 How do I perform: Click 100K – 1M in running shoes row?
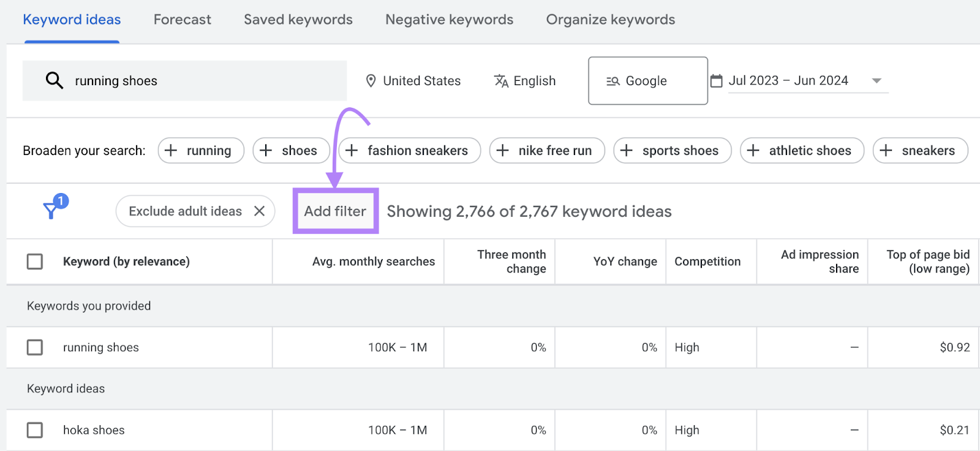click(x=398, y=347)
